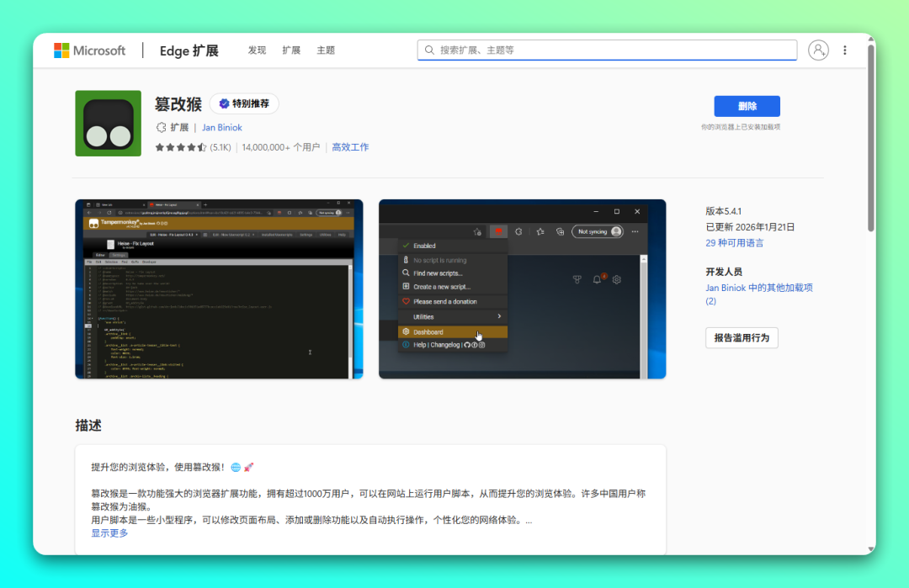This screenshot has width=909, height=588.
Task: Expand description with 显示更多
Action: [x=109, y=532]
